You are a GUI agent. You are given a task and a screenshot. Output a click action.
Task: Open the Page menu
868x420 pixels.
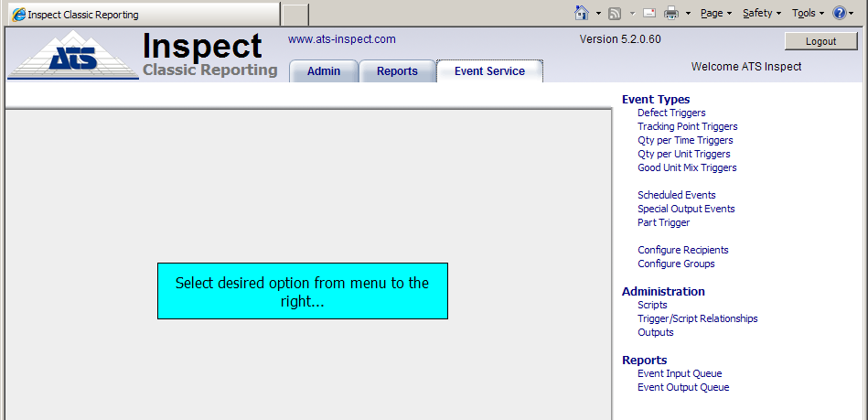(x=716, y=14)
